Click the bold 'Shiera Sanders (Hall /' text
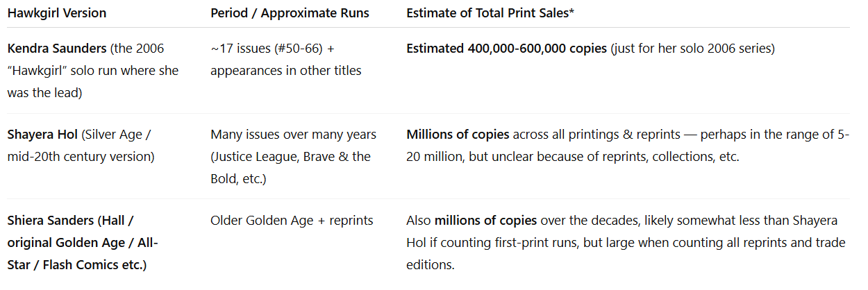 (x=71, y=221)
